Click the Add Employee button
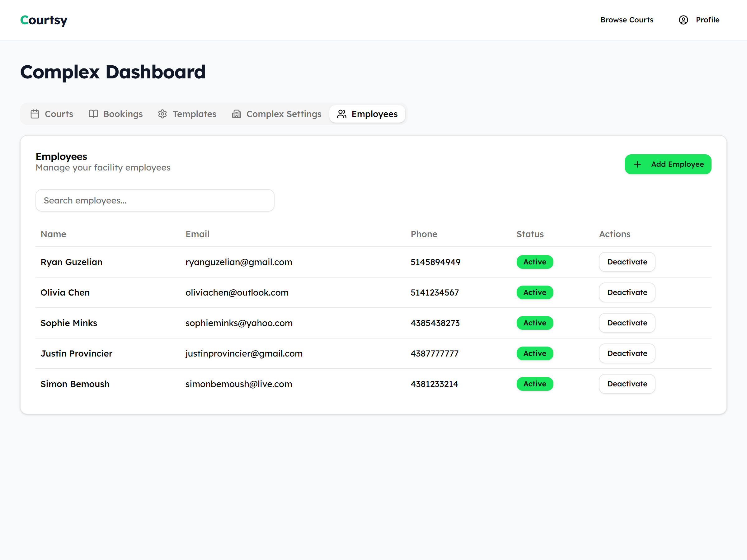 [668, 164]
